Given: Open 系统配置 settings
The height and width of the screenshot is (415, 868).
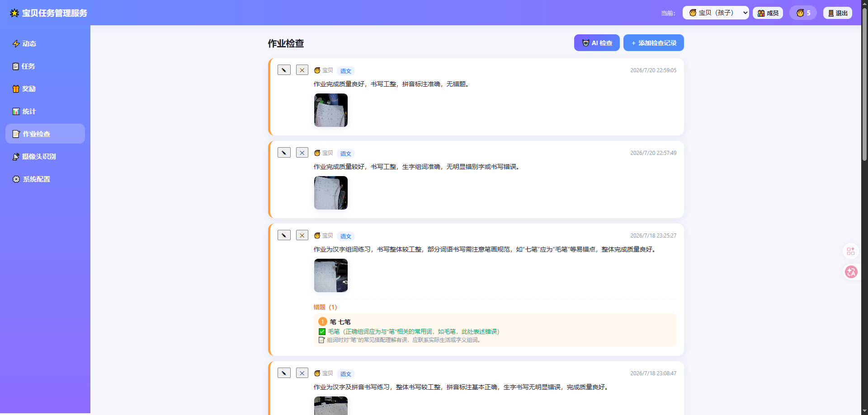Looking at the screenshot, I should tap(45, 179).
